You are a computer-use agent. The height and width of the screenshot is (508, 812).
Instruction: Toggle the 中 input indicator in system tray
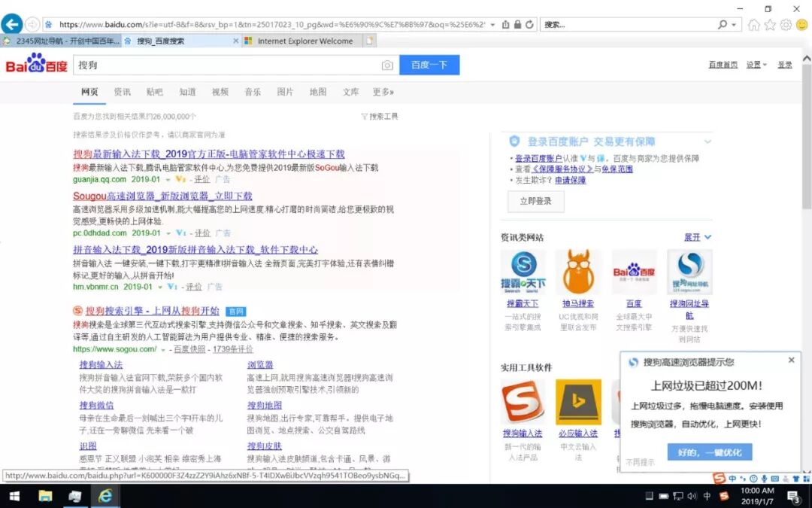coord(706,496)
